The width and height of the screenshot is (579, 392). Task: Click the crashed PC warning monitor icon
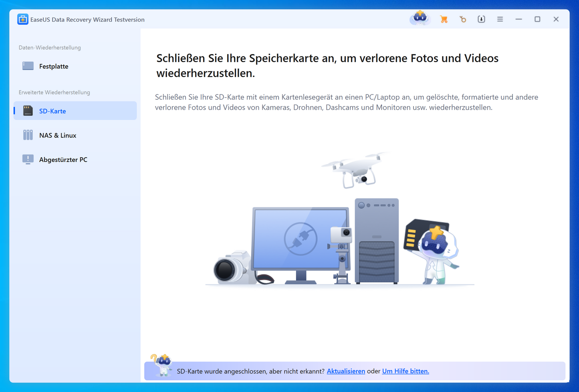28,159
